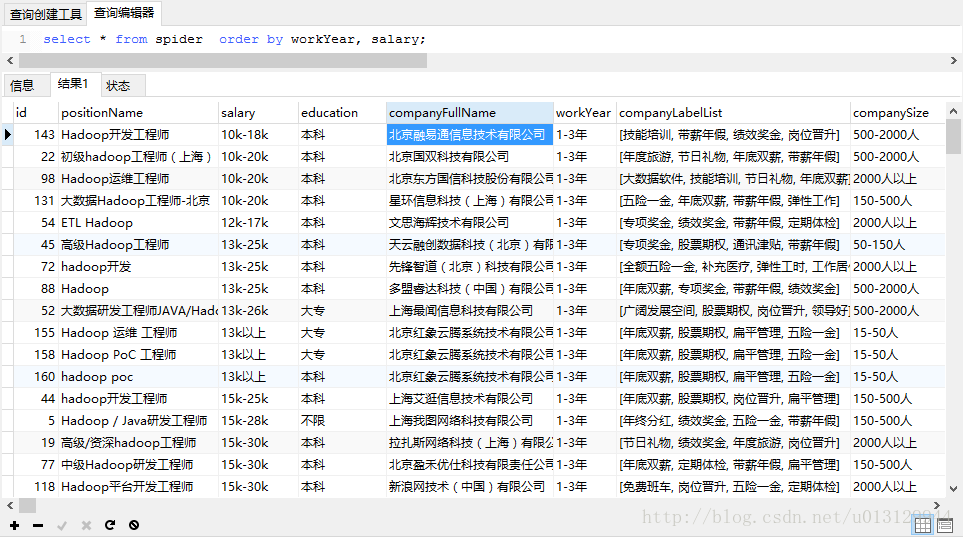963x537 pixels.
Task: Select cell 新浪网技术（中国）有限公司
Action: click(470, 487)
